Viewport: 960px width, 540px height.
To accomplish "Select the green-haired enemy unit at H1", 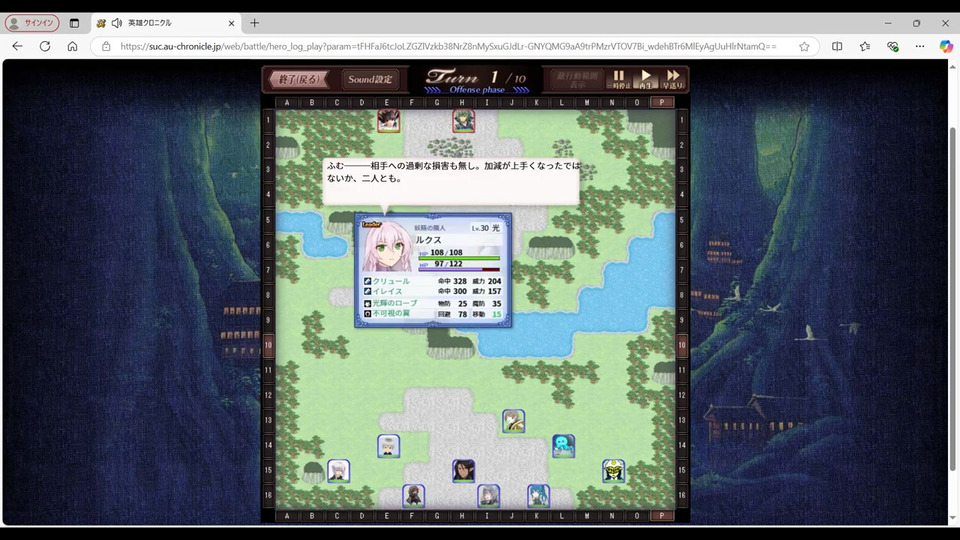I will pyautogui.click(x=463, y=121).
